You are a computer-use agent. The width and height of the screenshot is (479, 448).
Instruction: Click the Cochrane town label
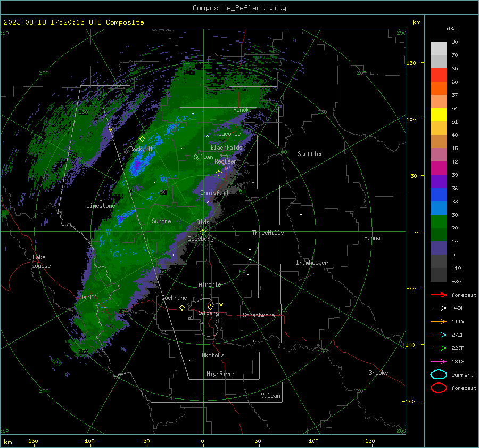(x=174, y=298)
